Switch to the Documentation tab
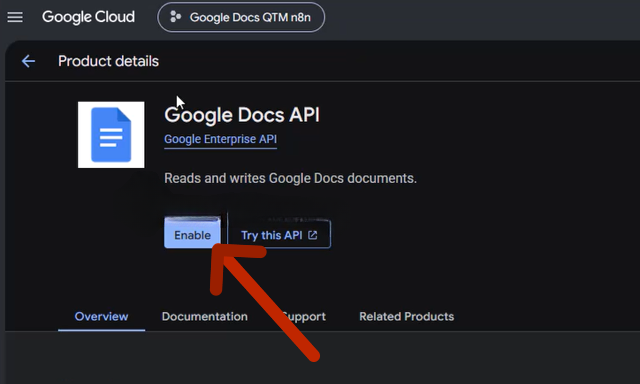 [x=204, y=317]
